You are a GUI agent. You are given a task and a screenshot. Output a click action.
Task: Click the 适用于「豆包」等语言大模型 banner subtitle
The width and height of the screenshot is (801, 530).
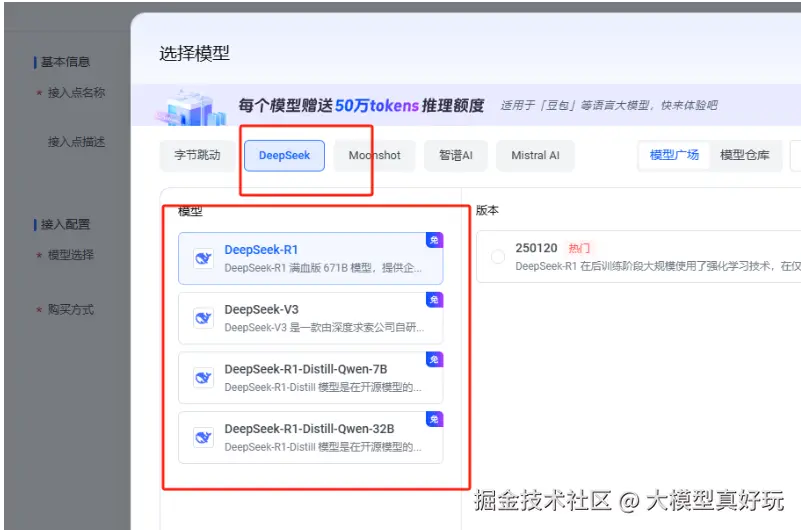click(x=608, y=105)
